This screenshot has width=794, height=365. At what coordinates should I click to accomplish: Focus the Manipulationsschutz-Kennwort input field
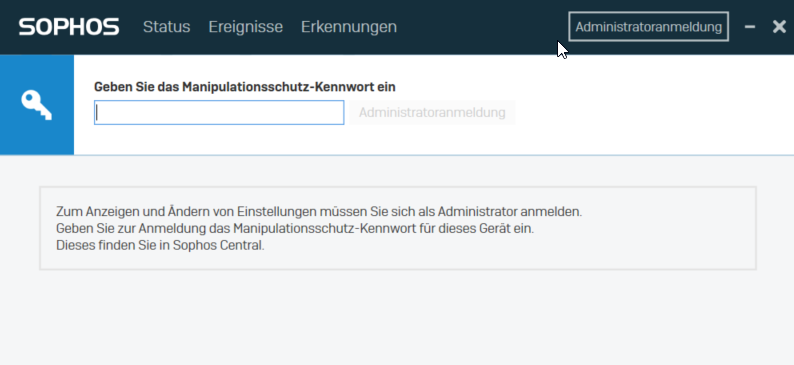tap(219, 112)
